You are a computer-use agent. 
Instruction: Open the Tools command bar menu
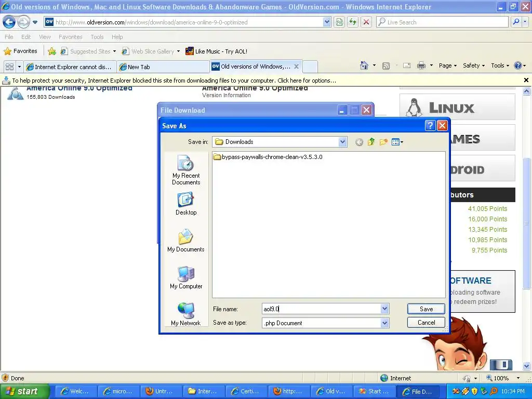(500, 65)
